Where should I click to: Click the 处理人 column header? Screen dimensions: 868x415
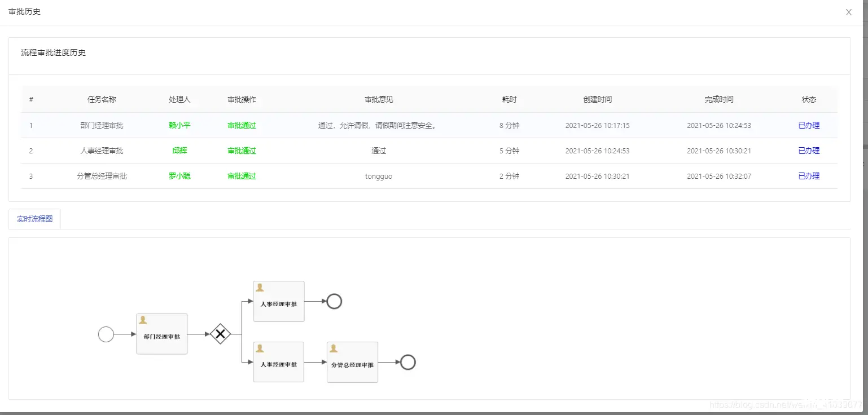click(x=179, y=99)
